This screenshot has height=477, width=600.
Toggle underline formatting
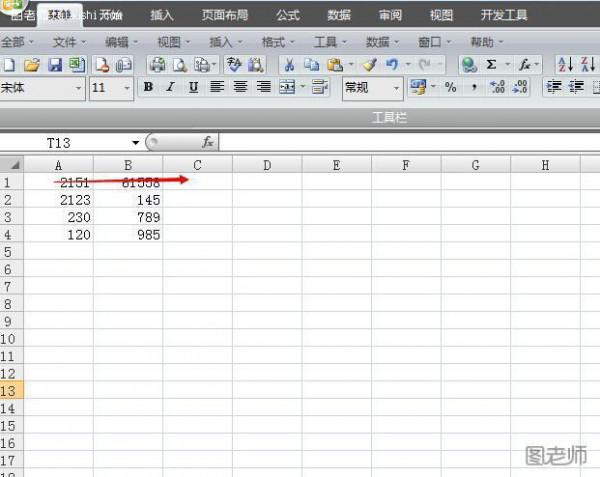coord(192,88)
